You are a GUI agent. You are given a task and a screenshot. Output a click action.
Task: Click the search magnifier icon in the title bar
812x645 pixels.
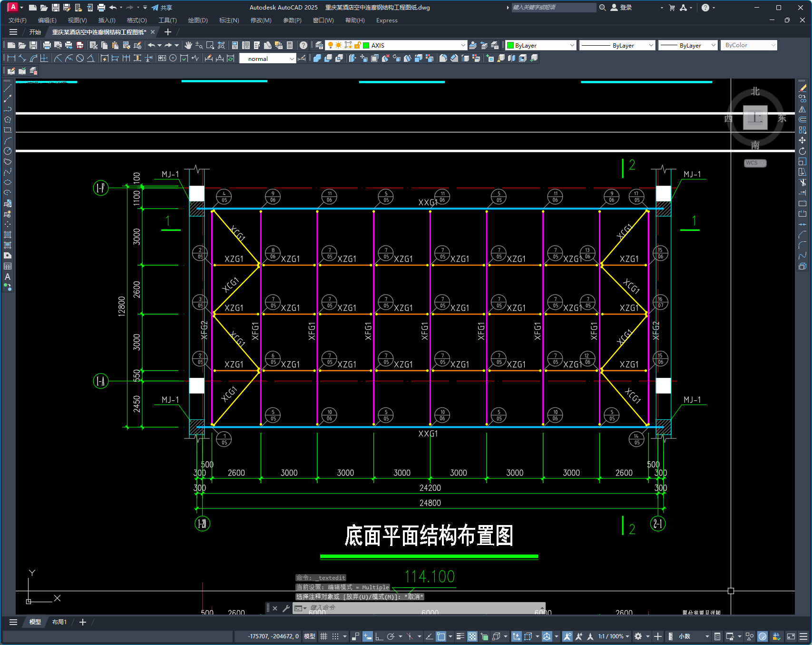pyautogui.click(x=603, y=8)
